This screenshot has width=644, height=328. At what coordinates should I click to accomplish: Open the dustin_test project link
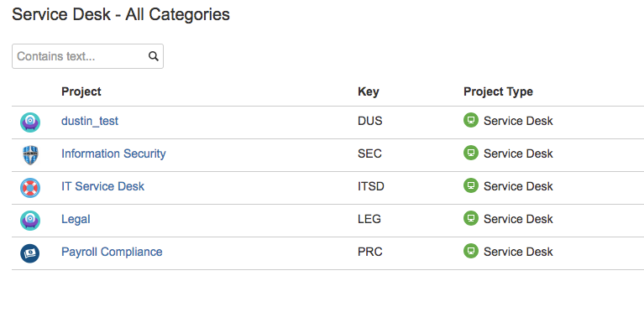pyautogui.click(x=90, y=121)
